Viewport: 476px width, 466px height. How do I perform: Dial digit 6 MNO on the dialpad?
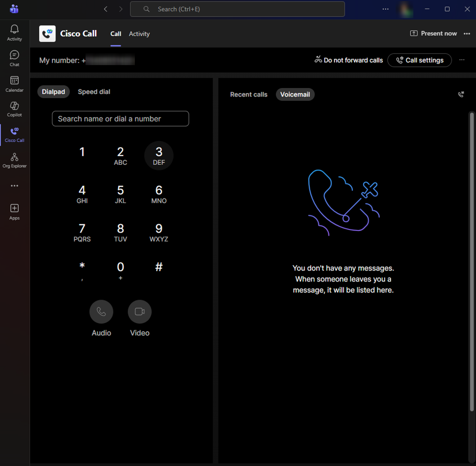point(159,194)
